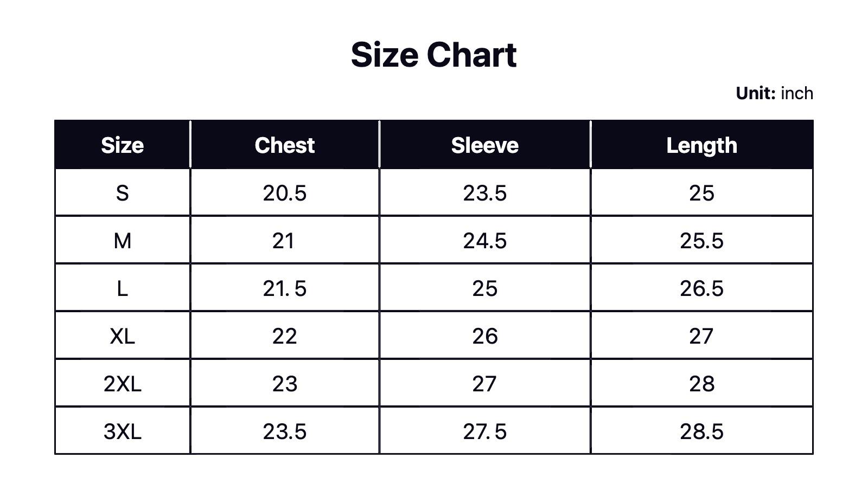Click the S size row label

[x=123, y=193]
